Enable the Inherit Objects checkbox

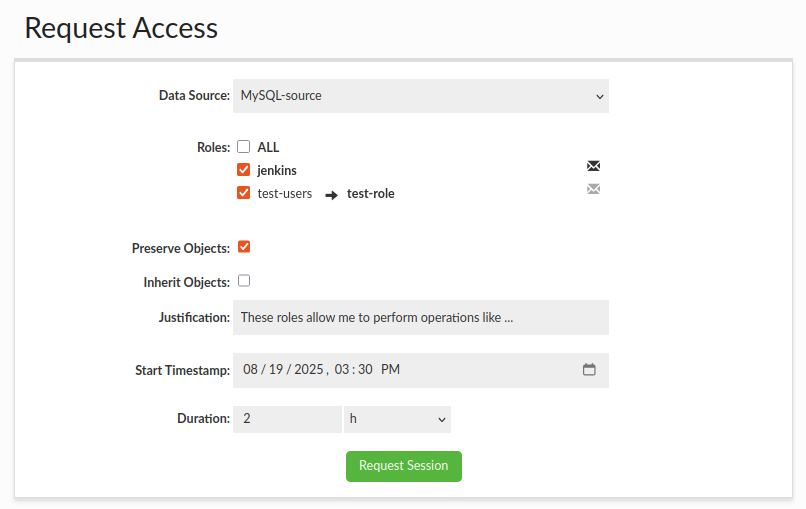(244, 281)
